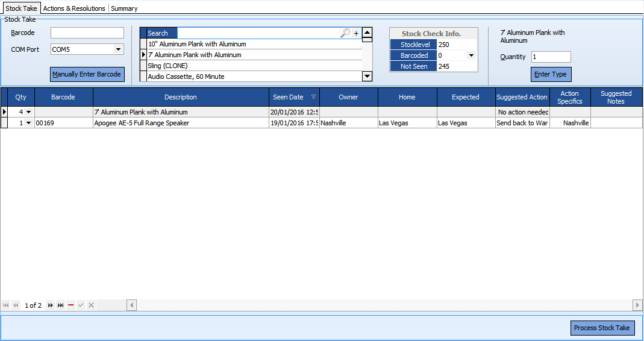Open Qty dropdown for Aluminum Plank row
Image resolution: width=644 pixels, height=341 pixels.
pyautogui.click(x=28, y=112)
